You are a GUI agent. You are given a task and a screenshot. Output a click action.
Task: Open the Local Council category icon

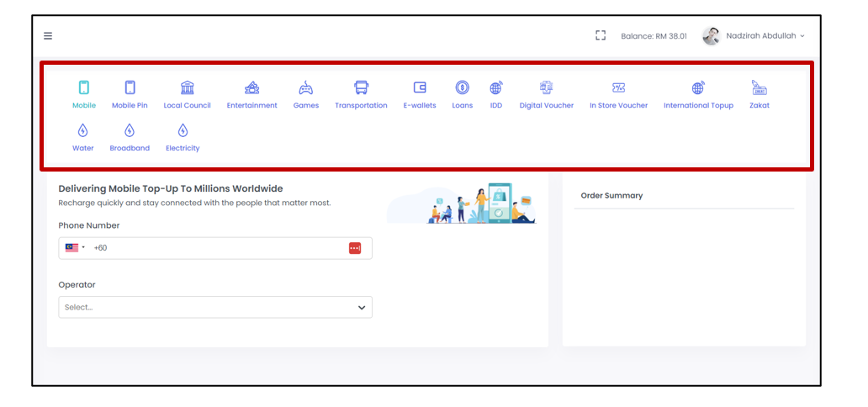coord(187,87)
